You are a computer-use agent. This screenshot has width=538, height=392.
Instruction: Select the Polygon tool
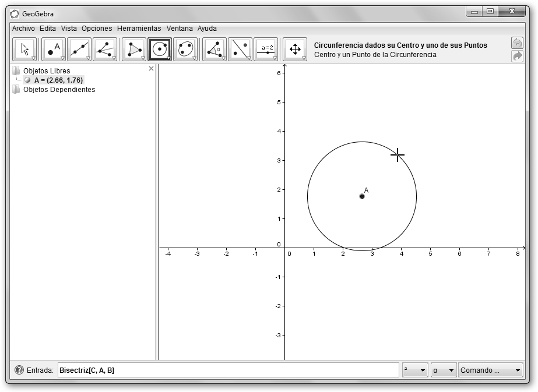(x=134, y=50)
